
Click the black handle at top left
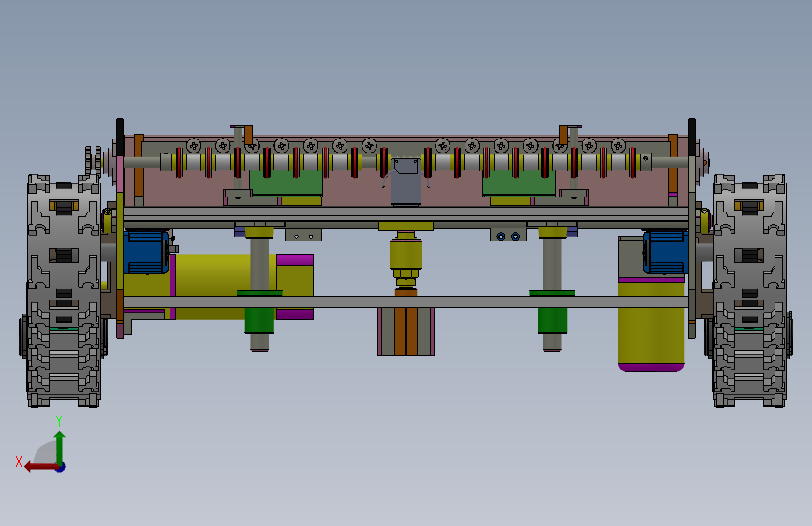[120, 137]
